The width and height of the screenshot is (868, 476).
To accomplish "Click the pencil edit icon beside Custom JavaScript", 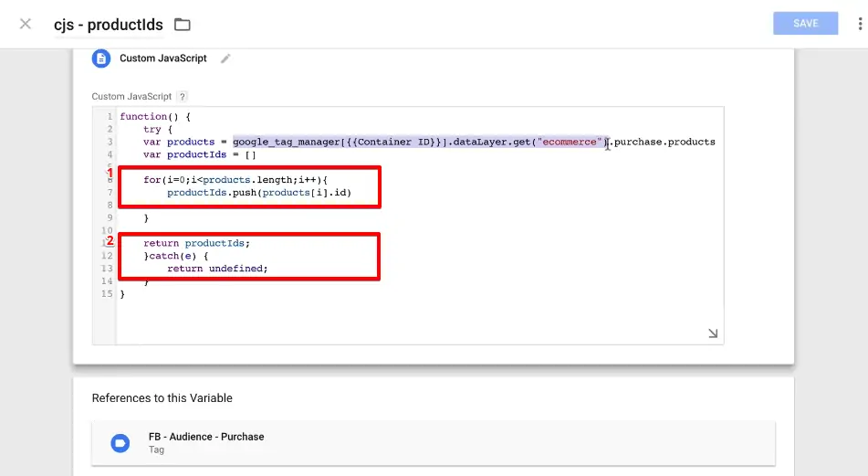I will [x=225, y=58].
